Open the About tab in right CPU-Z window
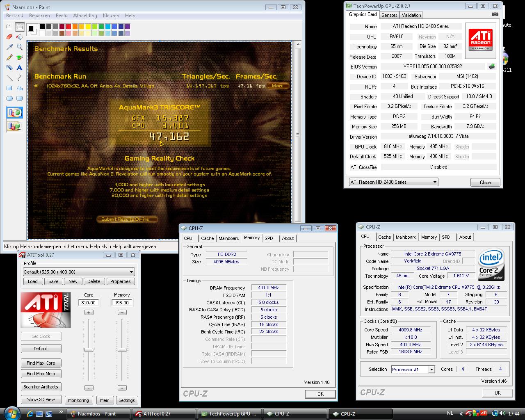Screen dimensions: 525x420 tap(465, 237)
